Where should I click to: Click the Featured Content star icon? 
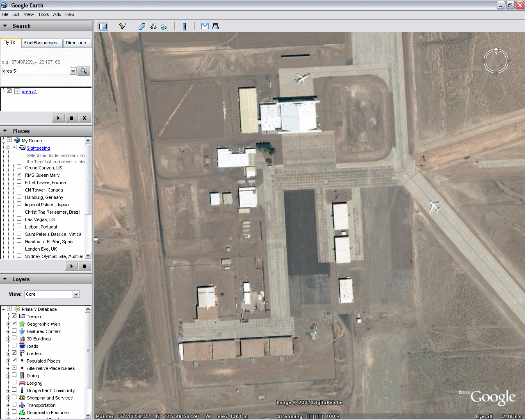click(x=22, y=331)
